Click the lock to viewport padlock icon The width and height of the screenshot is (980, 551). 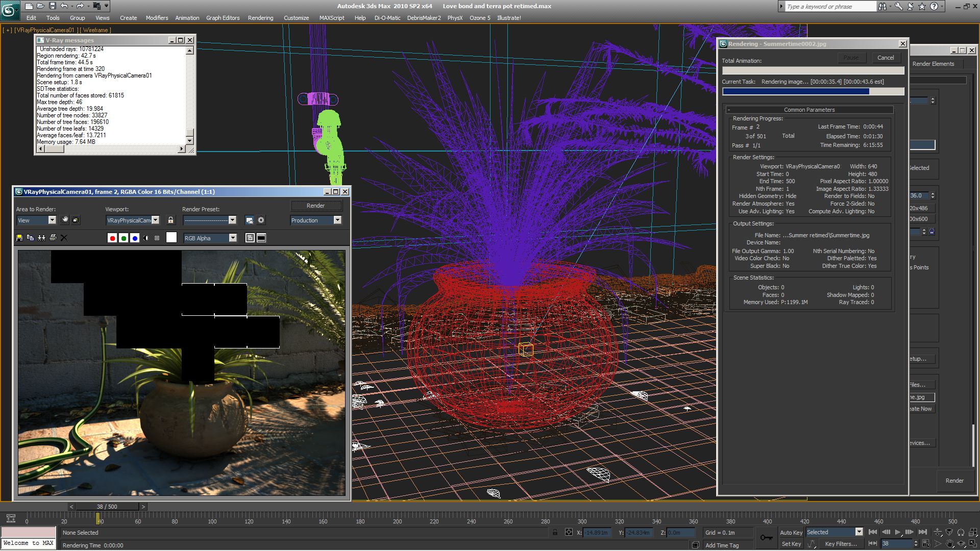[x=170, y=220]
